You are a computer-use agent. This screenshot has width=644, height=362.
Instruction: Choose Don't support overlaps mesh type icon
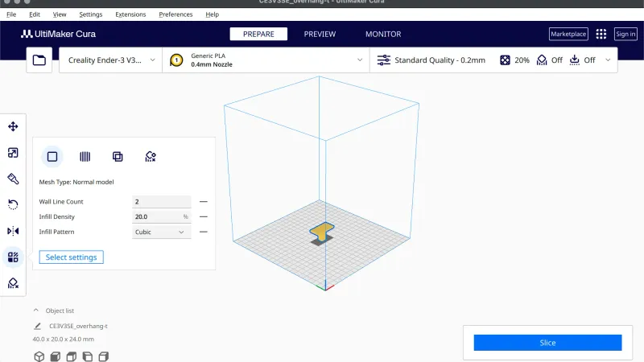click(151, 156)
